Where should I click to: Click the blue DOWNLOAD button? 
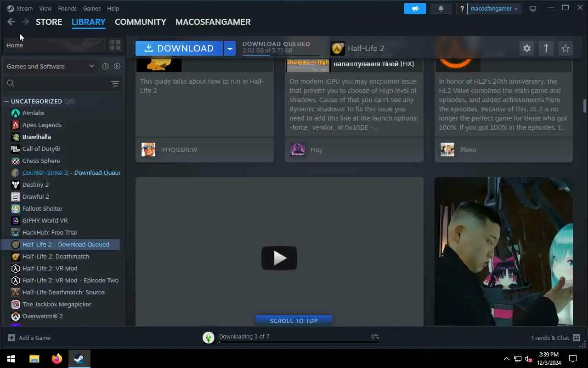(179, 48)
